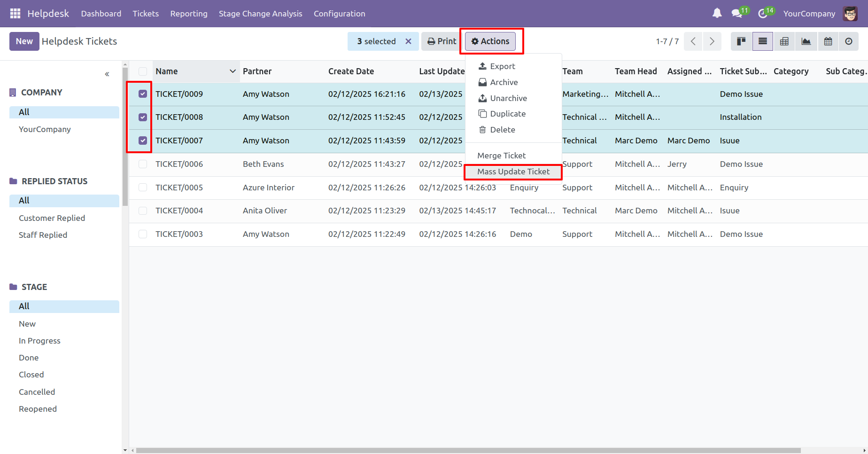Filter by Customer Replied status
The height and width of the screenshot is (454, 868).
point(52,218)
